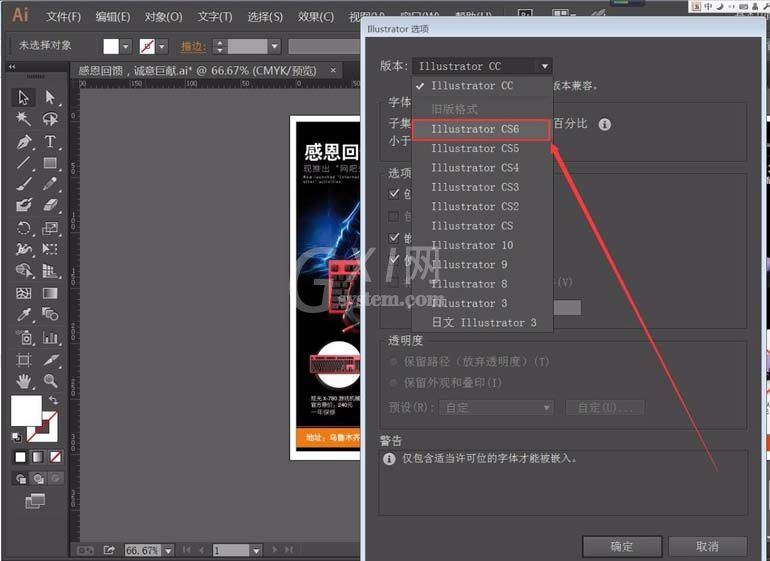Select the Width/Warp tool
The width and height of the screenshot is (770, 561).
coord(23,249)
